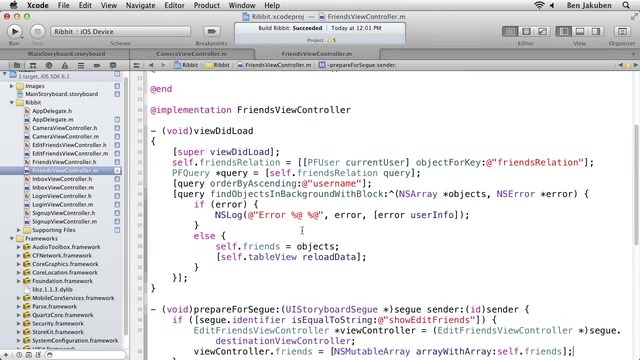Open the prepareForSegue:sender: method jump bar menu
640x360 pixels.
pyautogui.click(x=357, y=65)
